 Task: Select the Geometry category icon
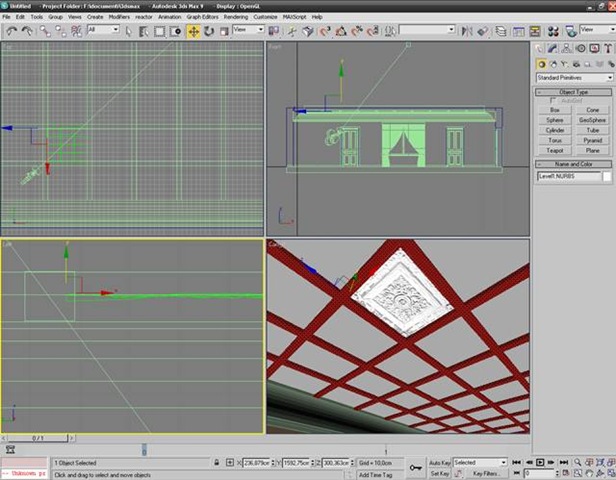point(540,63)
